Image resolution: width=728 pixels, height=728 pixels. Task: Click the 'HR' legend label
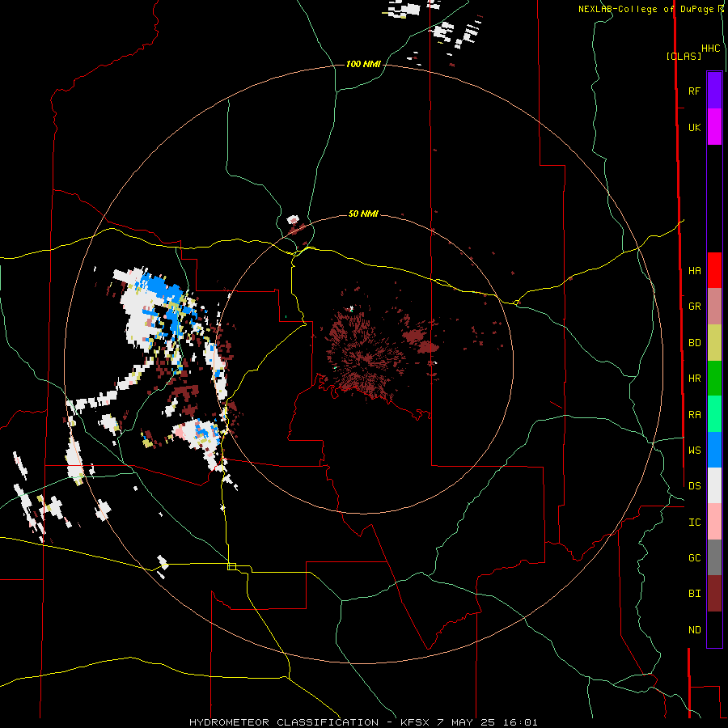pyautogui.click(x=694, y=379)
